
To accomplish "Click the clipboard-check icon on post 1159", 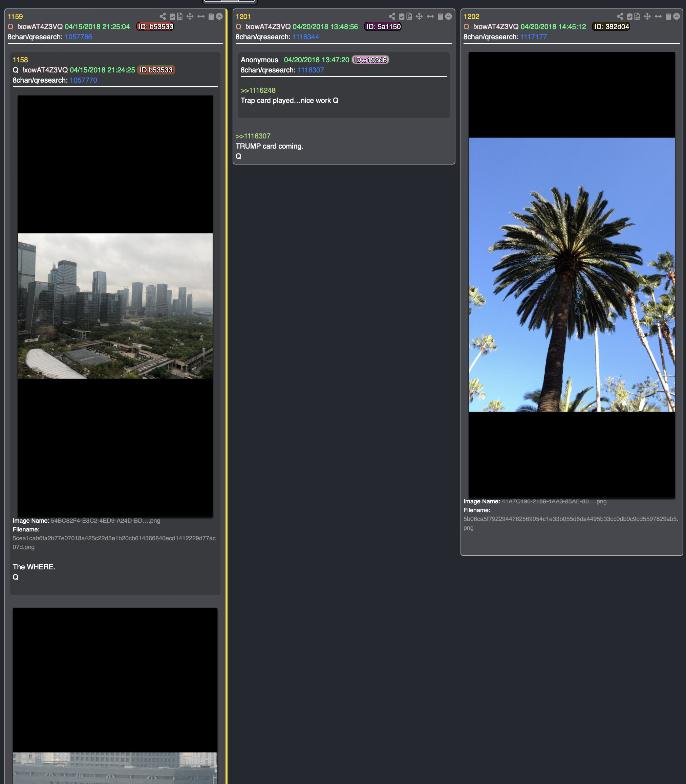I will click(172, 17).
